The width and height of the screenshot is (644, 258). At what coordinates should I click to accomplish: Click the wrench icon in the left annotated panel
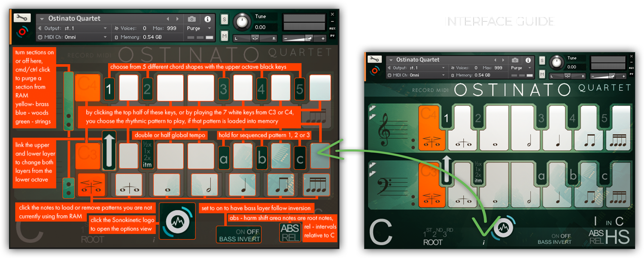21,18
